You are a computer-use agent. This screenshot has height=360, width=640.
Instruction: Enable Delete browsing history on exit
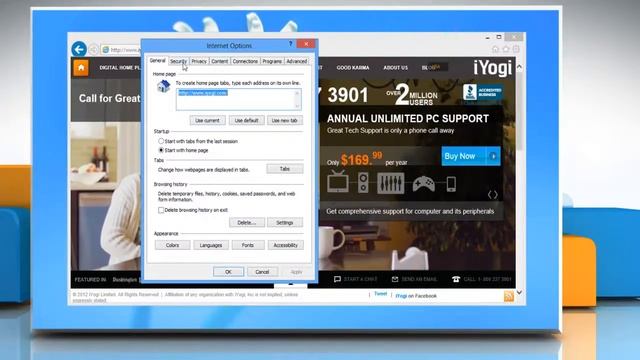(x=161, y=210)
